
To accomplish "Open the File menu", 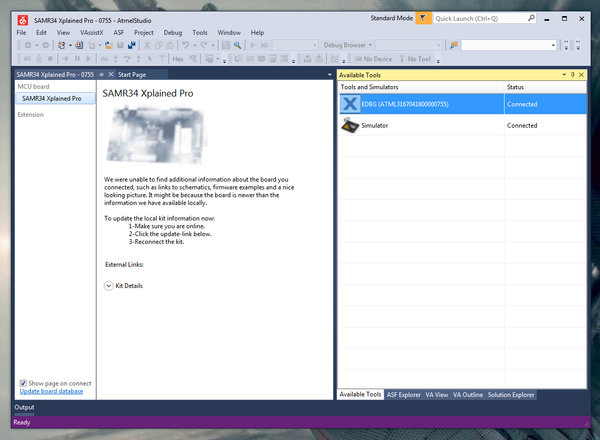I will point(21,33).
